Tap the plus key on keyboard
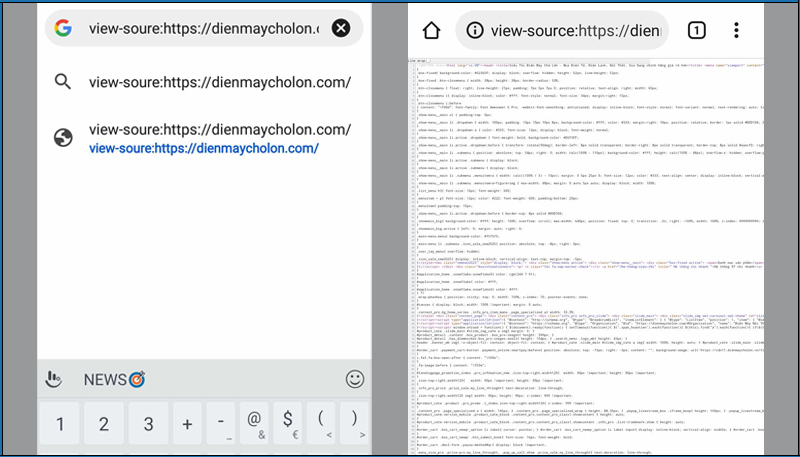The height and width of the screenshot is (457, 800). pos(187,423)
